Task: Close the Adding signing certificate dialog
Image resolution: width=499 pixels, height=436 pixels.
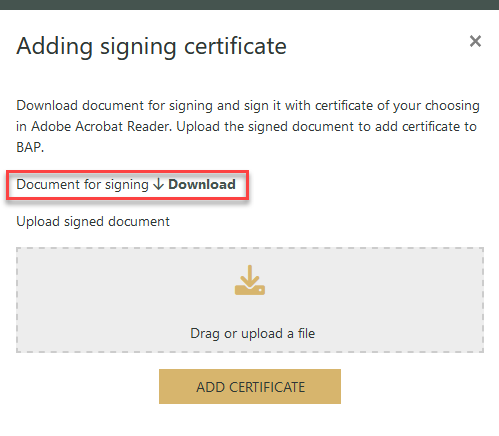Action: tap(475, 41)
